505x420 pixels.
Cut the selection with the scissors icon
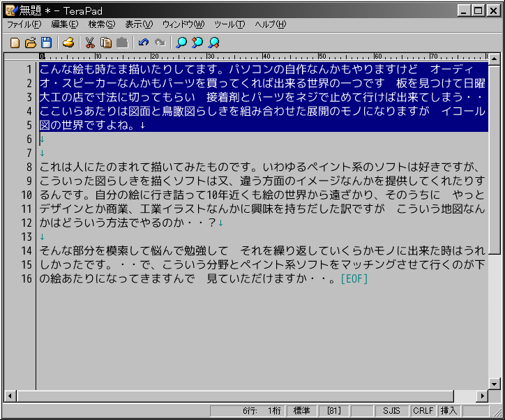pos(90,43)
